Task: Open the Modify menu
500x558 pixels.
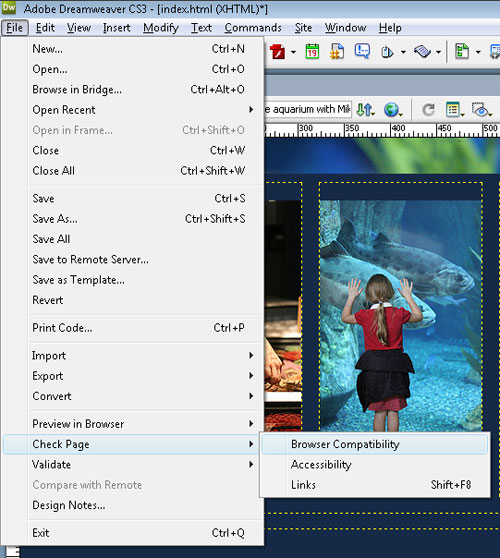Action: click(161, 28)
